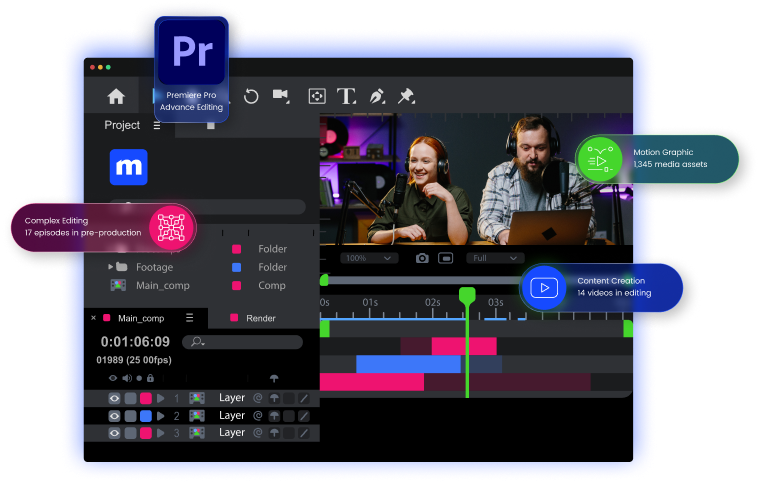759x482 pixels.
Task: Click the 0:01:06:09 timecode
Action: 135,342
